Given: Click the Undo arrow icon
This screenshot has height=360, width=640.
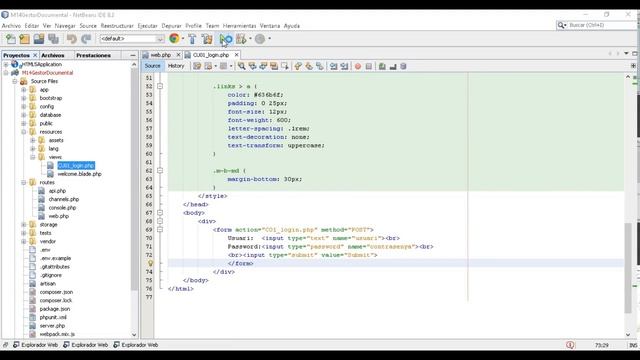Looking at the screenshot, I should 72,39.
